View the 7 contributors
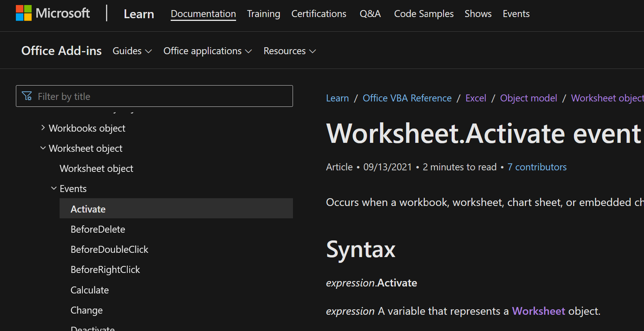Image resolution: width=644 pixels, height=331 pixels. coord(537,167)
